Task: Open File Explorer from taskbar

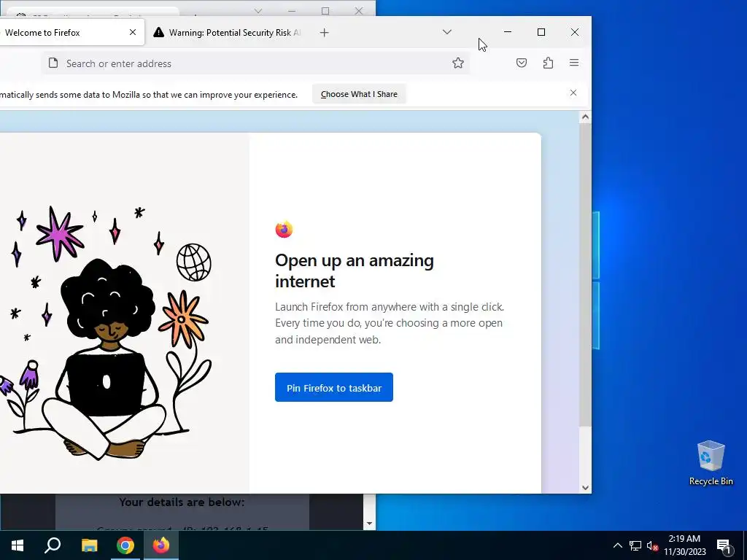Action: pos(89,545)
